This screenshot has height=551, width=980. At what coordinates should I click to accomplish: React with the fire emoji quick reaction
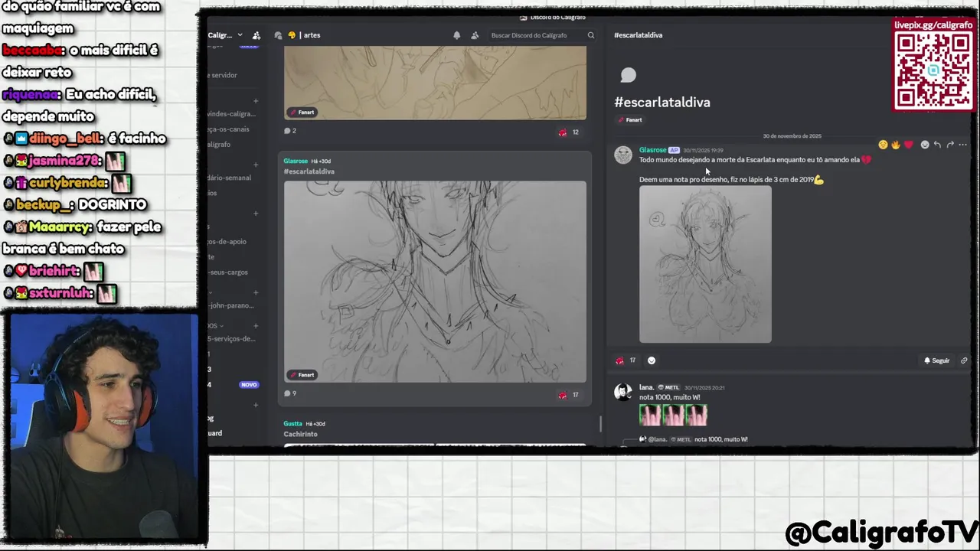[896, 145]
